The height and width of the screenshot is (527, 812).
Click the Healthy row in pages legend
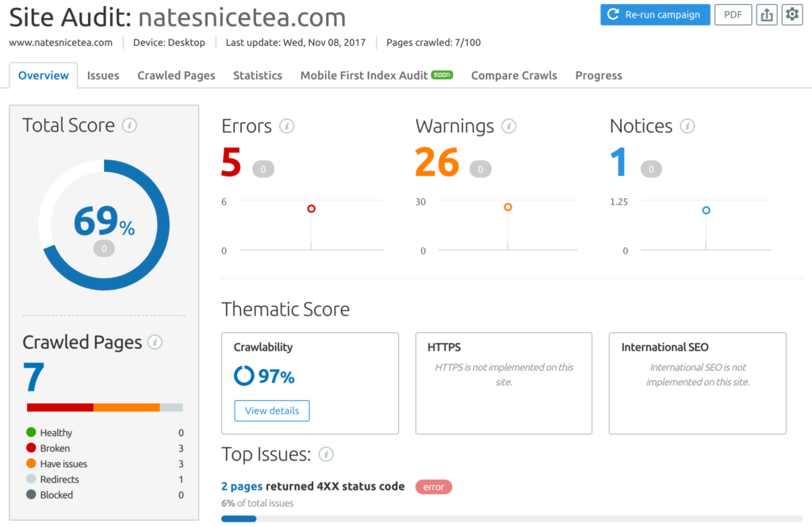pyautogui.click(x=105, y=432)
